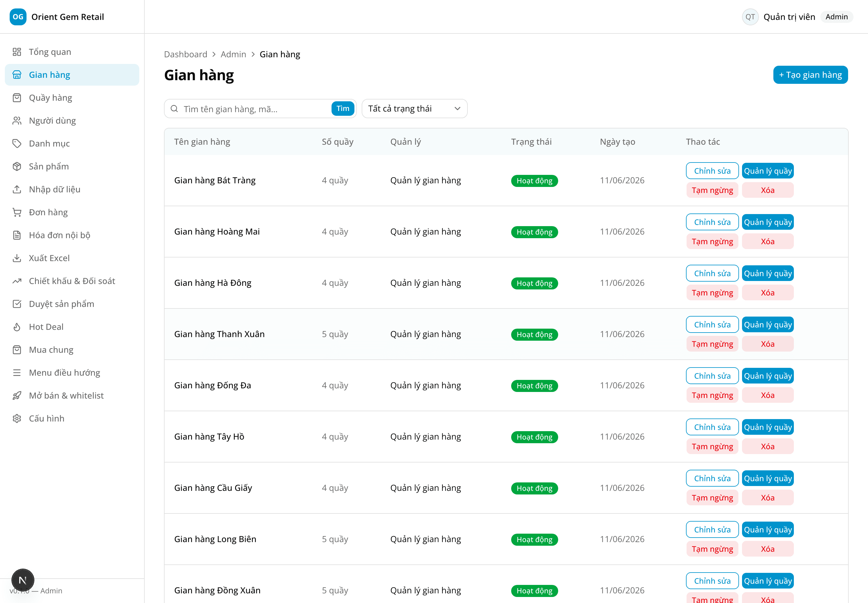868x603 pixels.
Task: Click the Sản phẩm box icon
Action: click(x=17, y=167)
